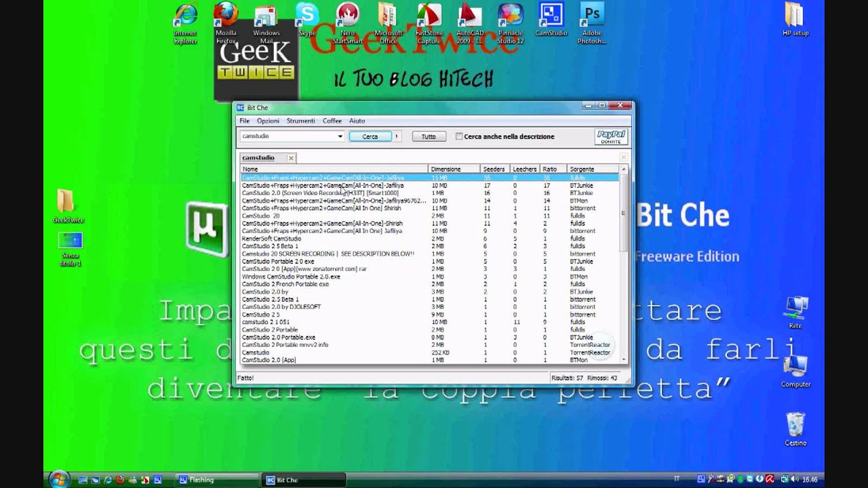The height and width of the screenshot is (488, 868).
Task: Launch FastStone Capture from the desktop
Action: pos(429,24)
